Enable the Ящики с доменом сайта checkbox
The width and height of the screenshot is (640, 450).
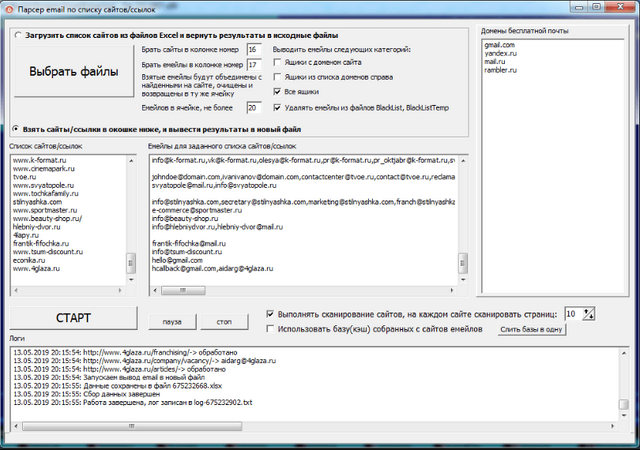(x=279, y=62)
